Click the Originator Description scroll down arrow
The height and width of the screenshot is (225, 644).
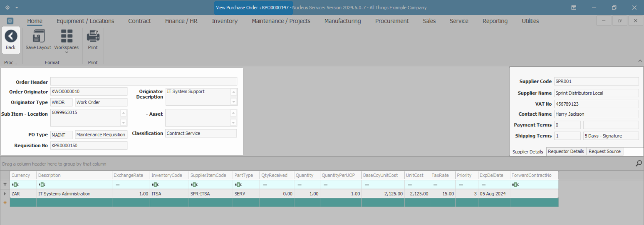pos(234,102)
